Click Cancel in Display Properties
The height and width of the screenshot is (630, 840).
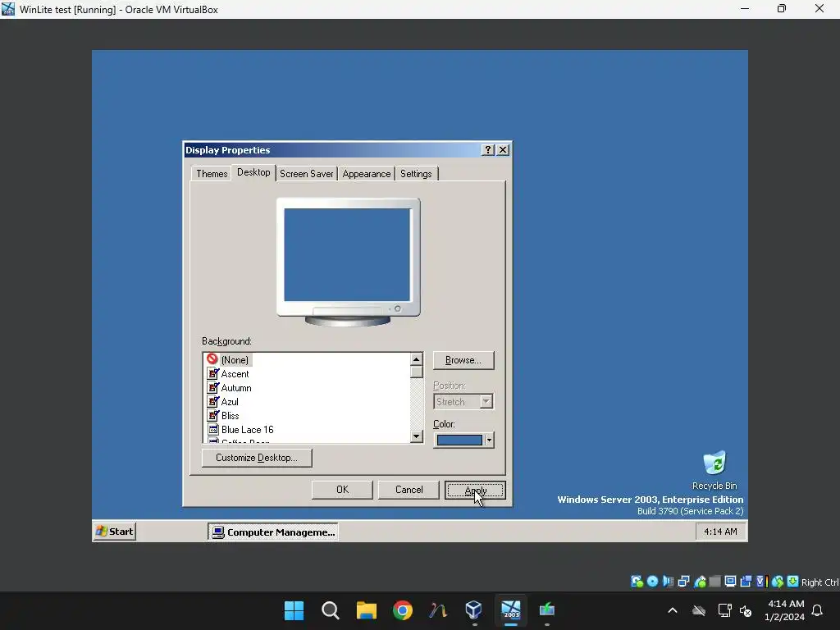409,490
